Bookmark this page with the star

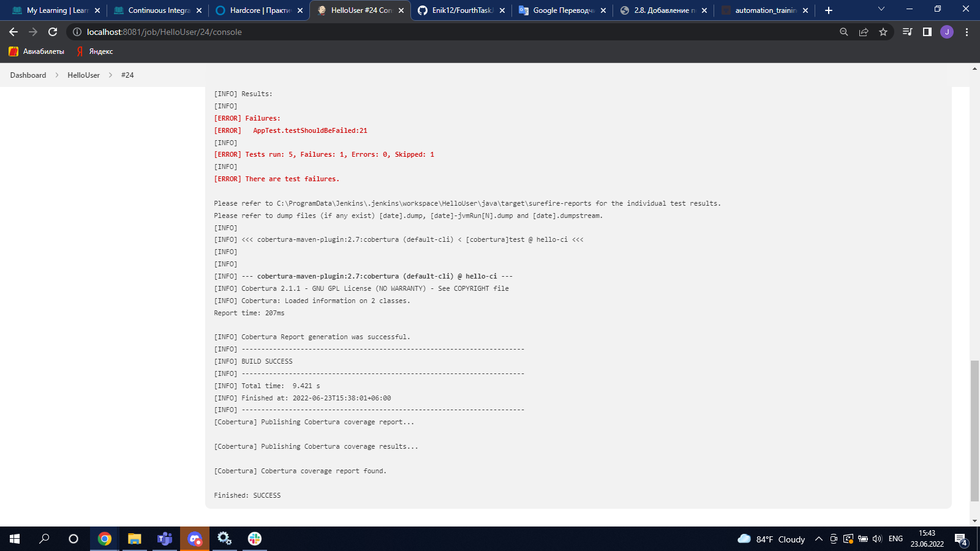coord(883,32)
